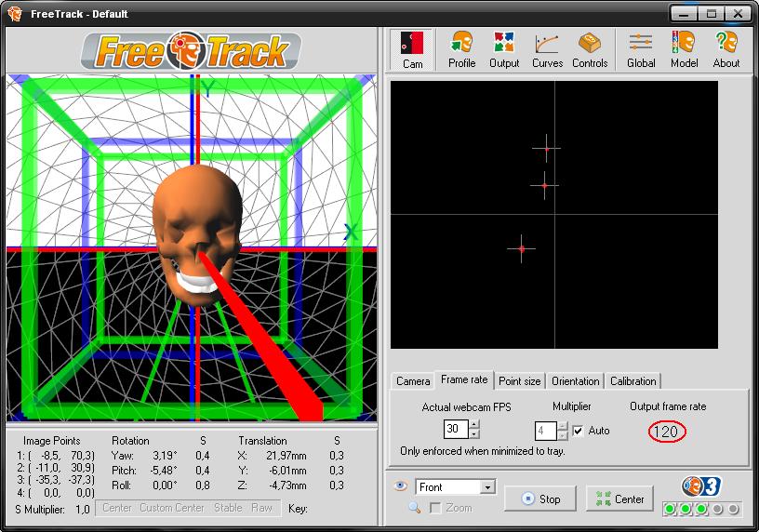
Task: Click the Stop button
Action: coord(540,499)
